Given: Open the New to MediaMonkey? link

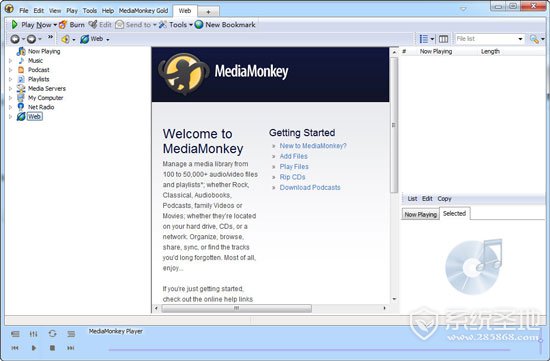Looking at the screenshot, I should click(313, 146).
